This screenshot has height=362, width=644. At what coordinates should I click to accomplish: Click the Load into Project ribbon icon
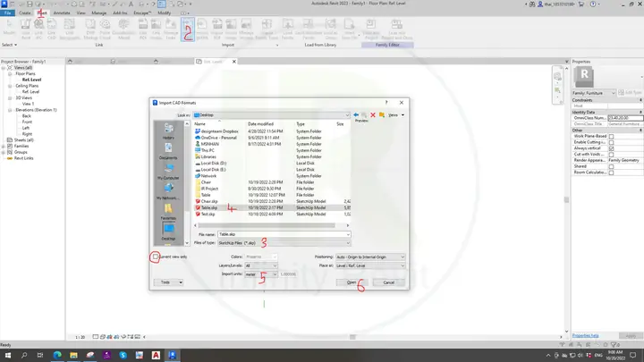pyautogui.click(x=371, y=29)
